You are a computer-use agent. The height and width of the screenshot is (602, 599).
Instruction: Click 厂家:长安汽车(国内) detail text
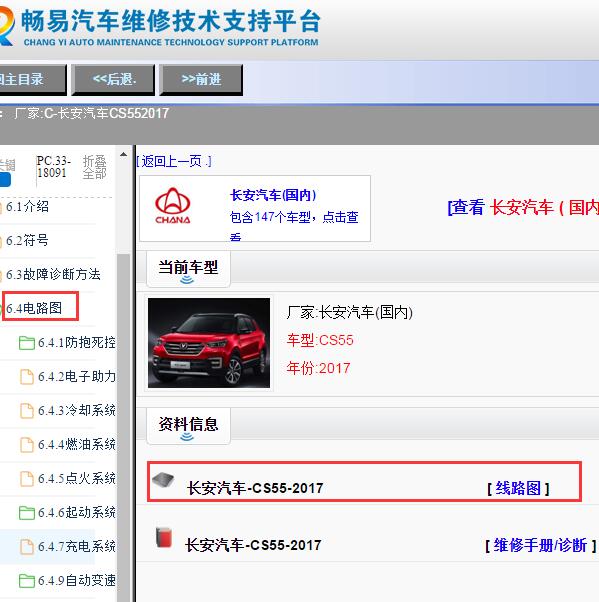pyautogui.click(x=349, y=312)
